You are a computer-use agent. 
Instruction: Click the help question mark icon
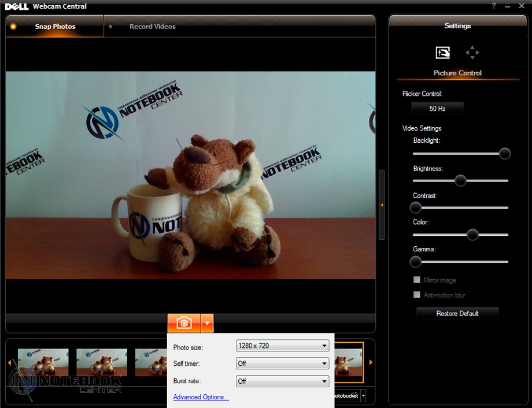coord(494,6)
